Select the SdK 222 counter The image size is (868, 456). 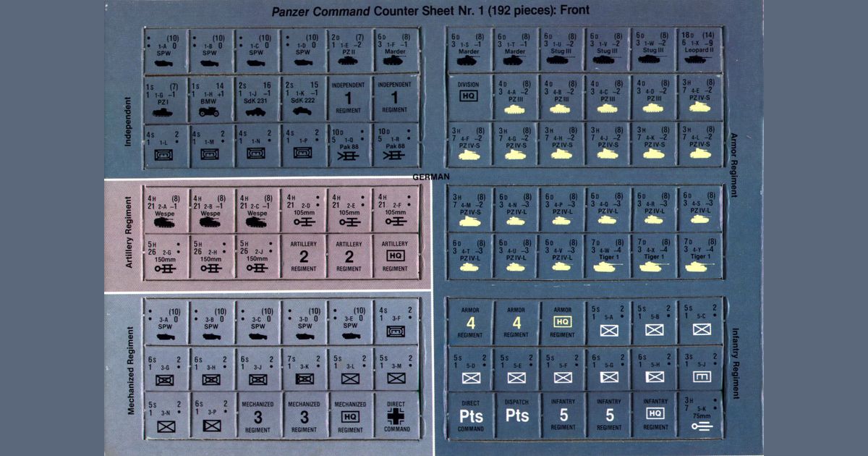(x=304, y=98)
